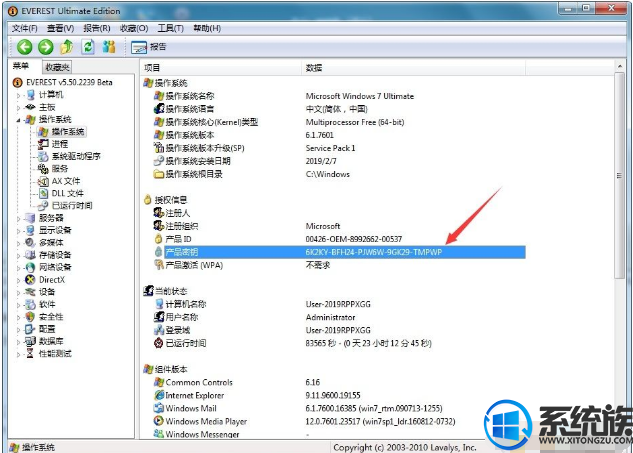Click the 设备 tree icon
The width and height of the screenshot is (633, 453).
point(30,292)
